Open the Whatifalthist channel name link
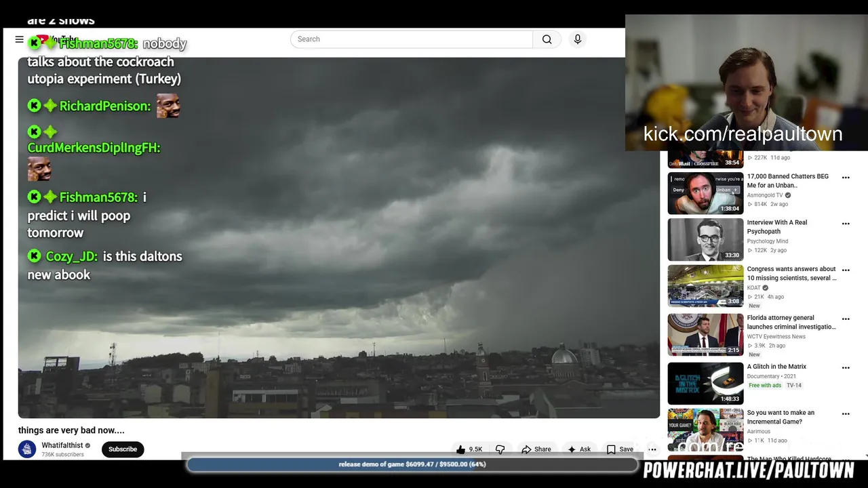 [62, 445]
